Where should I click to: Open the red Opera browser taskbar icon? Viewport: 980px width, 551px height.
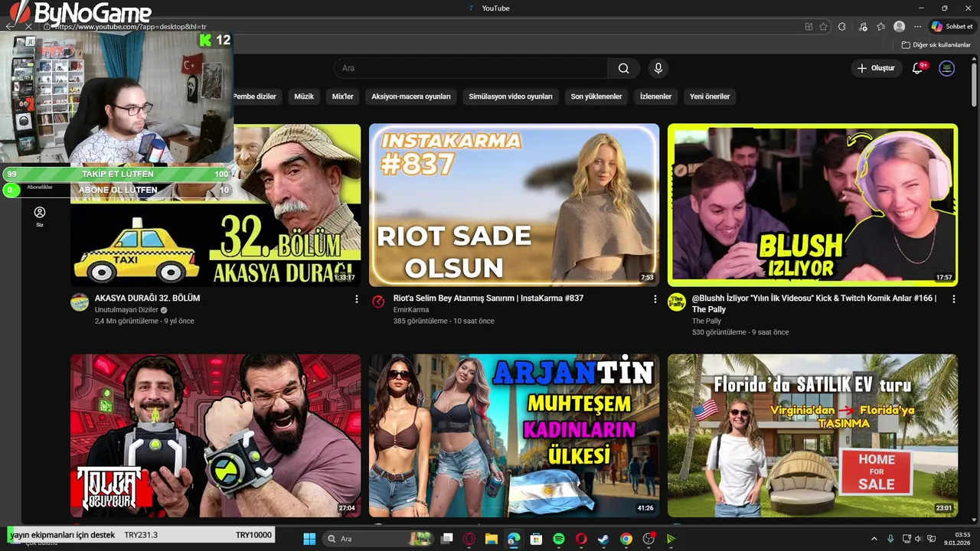[581, 539]
